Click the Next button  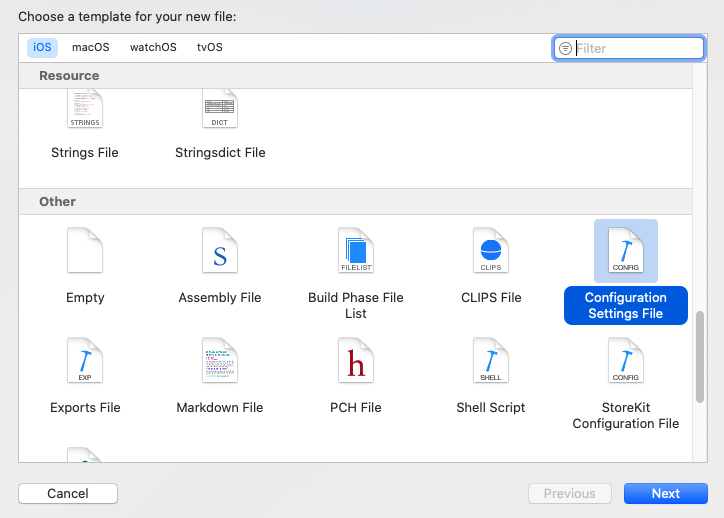point(665,493)
